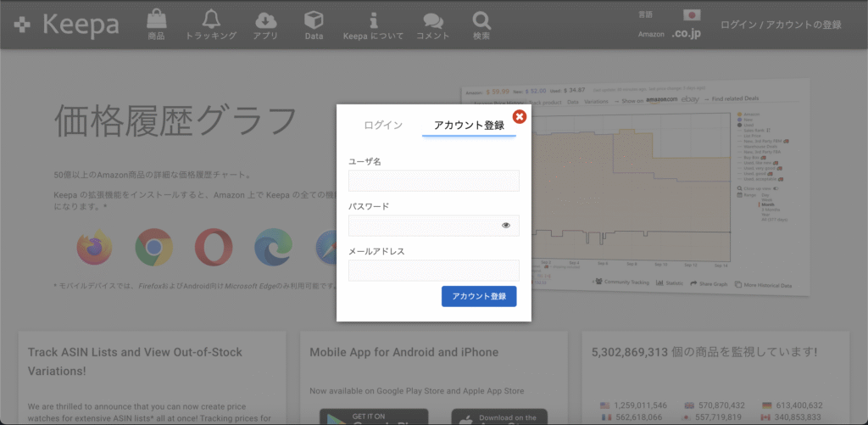
Task: Switch to the ログイン tab
Action: (x=383, y=125)
